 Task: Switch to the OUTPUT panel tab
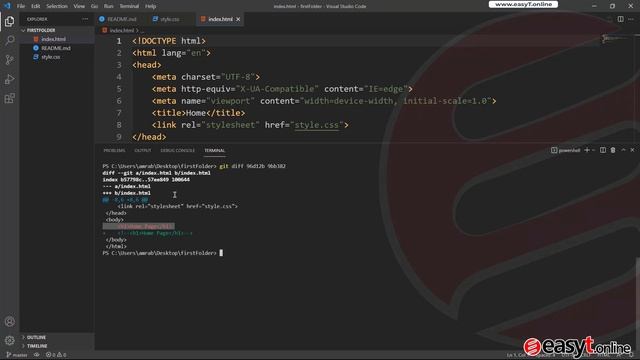coord(142,151)
